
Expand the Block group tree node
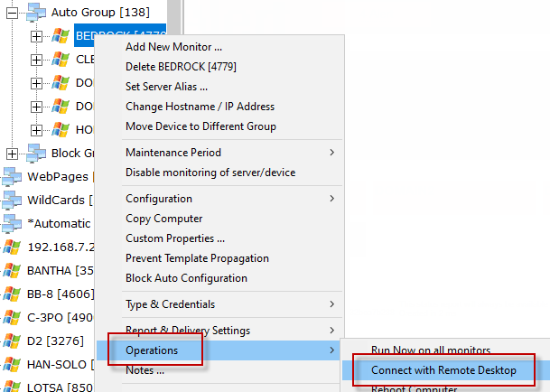click(13, 153)
